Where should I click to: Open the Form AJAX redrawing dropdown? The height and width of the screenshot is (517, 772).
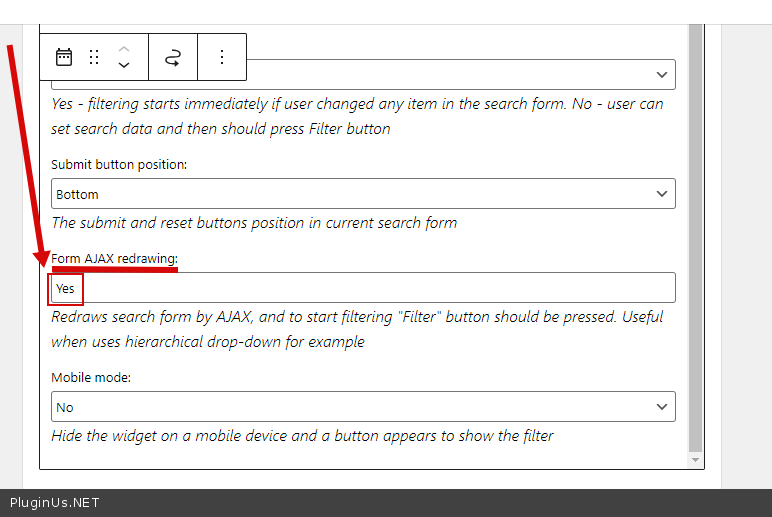(x=363, y=288)
